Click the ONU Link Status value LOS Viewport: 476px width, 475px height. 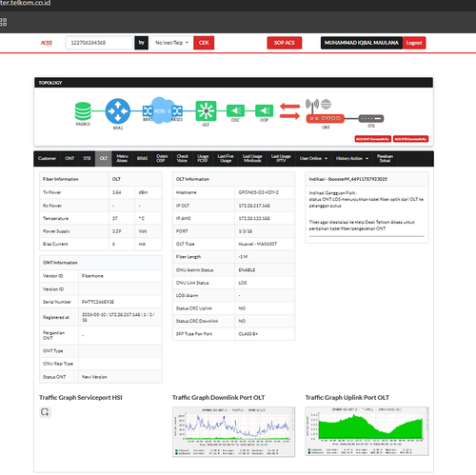pos(243,283)
